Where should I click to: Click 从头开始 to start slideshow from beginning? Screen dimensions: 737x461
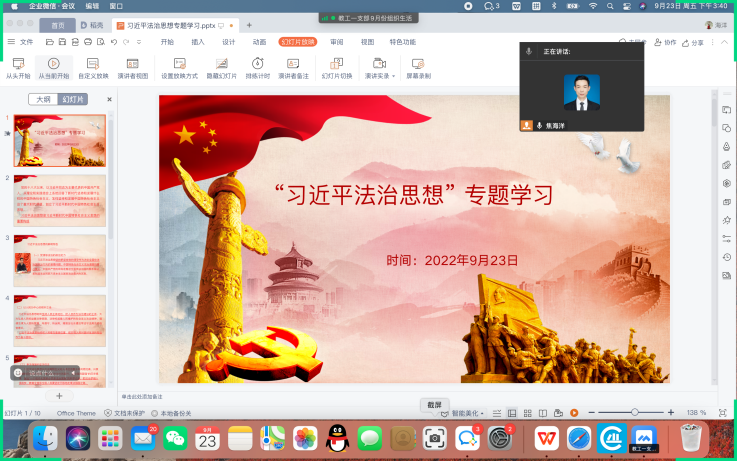(18, 67)
